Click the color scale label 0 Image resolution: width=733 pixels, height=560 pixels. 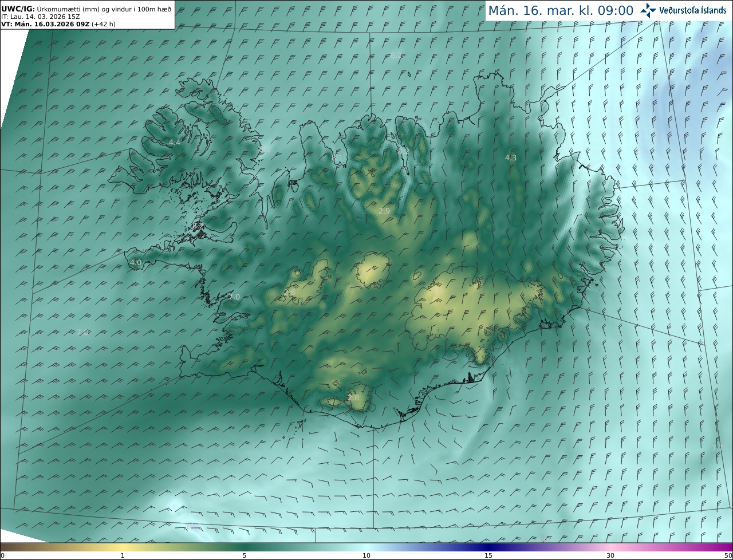[2, 555]
